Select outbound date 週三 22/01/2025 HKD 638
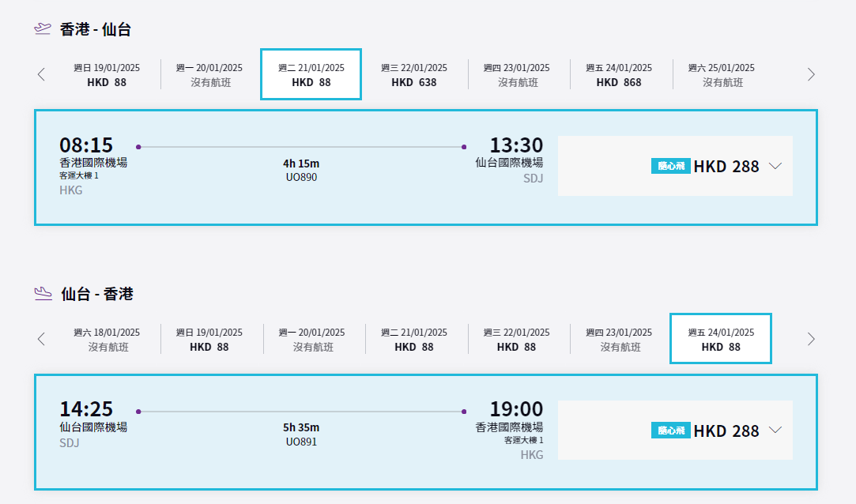 pos(414,75)
